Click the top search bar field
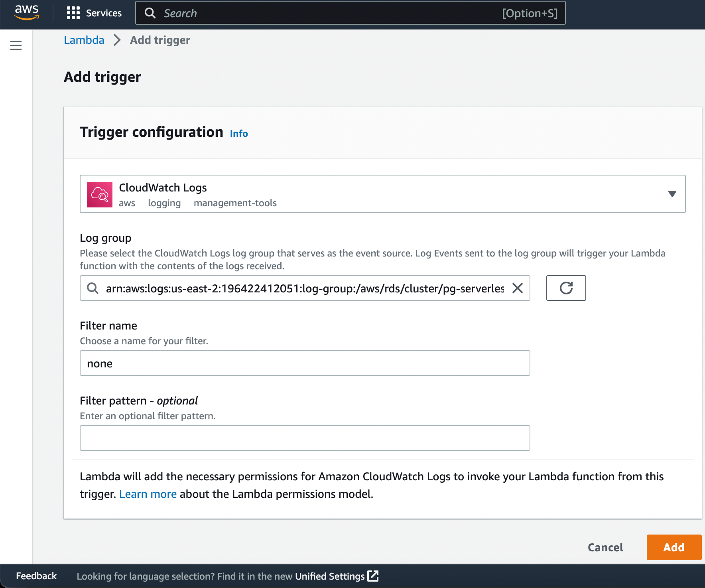705x588 pixels. pyautogui.click(x=351, y=13)
